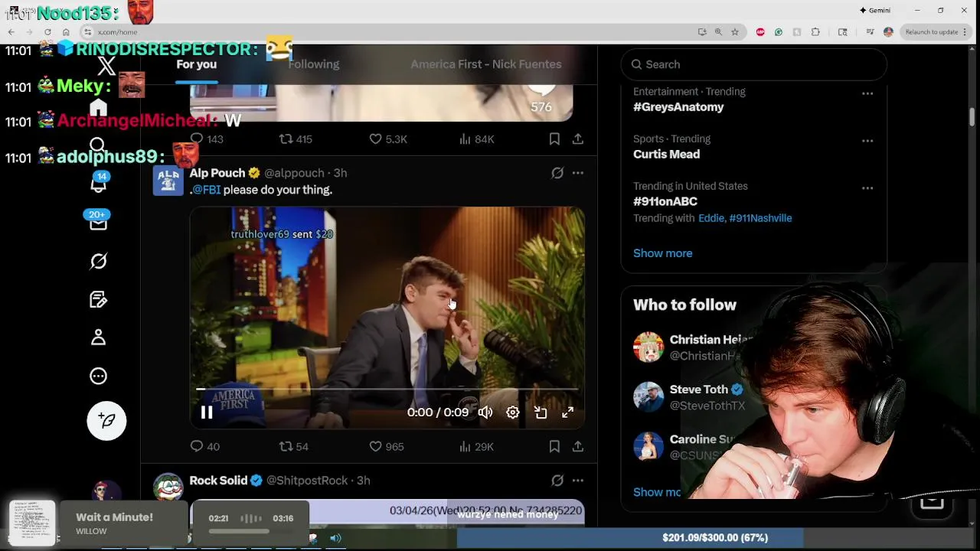This screenshot has height=551, width=980.
Task: Open America First - Nick Fuentes tab
Action: tap(486, 64)
